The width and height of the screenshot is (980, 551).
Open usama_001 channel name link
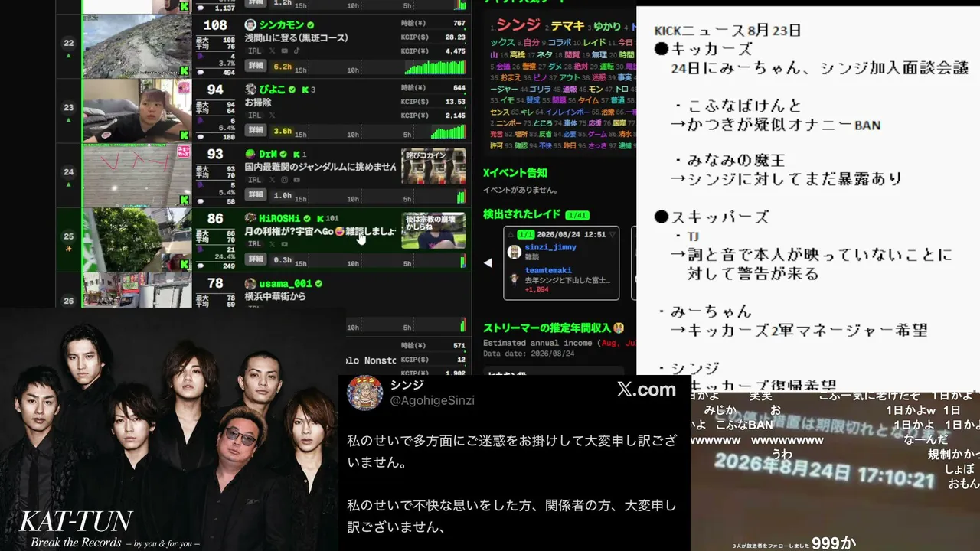click(285, 283)
